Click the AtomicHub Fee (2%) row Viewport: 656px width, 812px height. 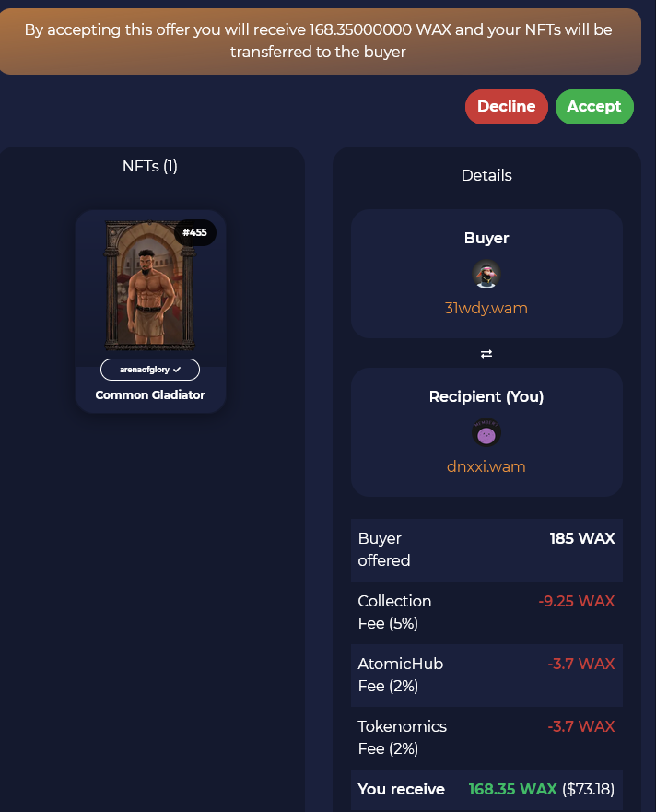pos(486,676)
